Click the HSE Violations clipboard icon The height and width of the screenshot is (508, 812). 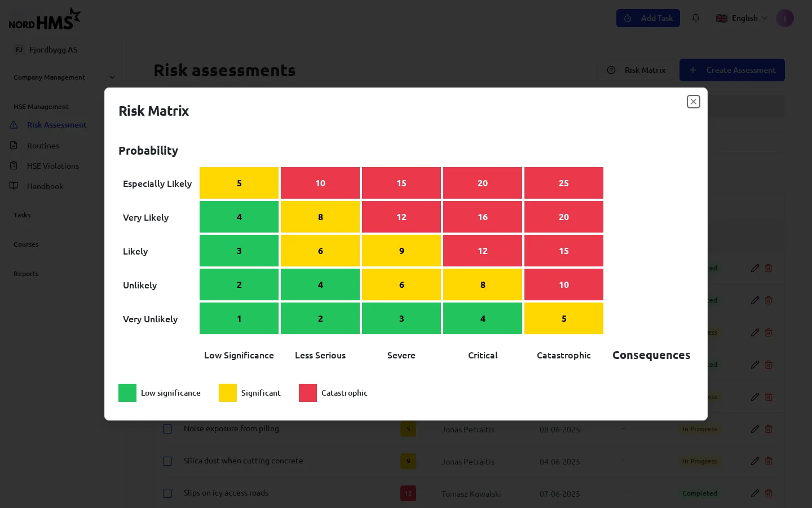click(14, 165)
